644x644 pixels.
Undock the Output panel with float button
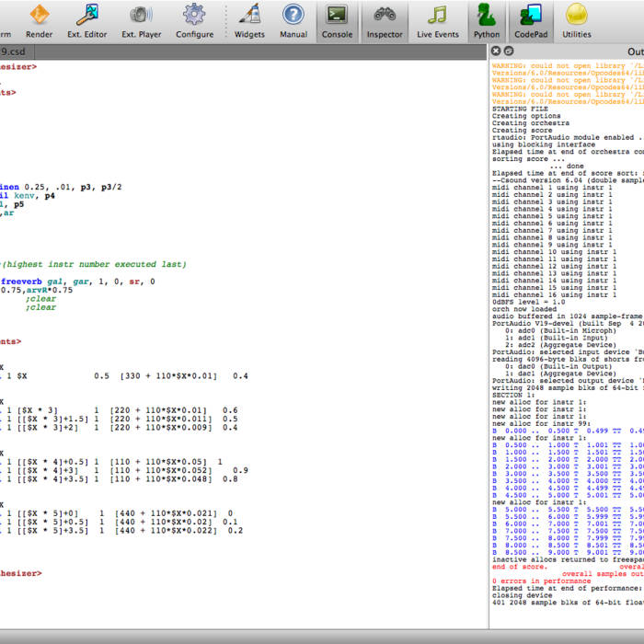[x=509, y=52]
